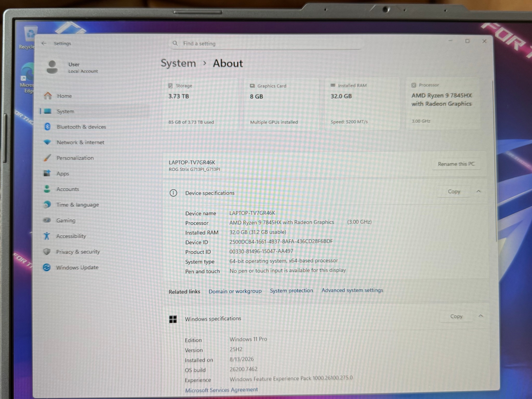The image size is (532, 399).
Task: Click the Graphics Card icon
Action: click(252, 86)
